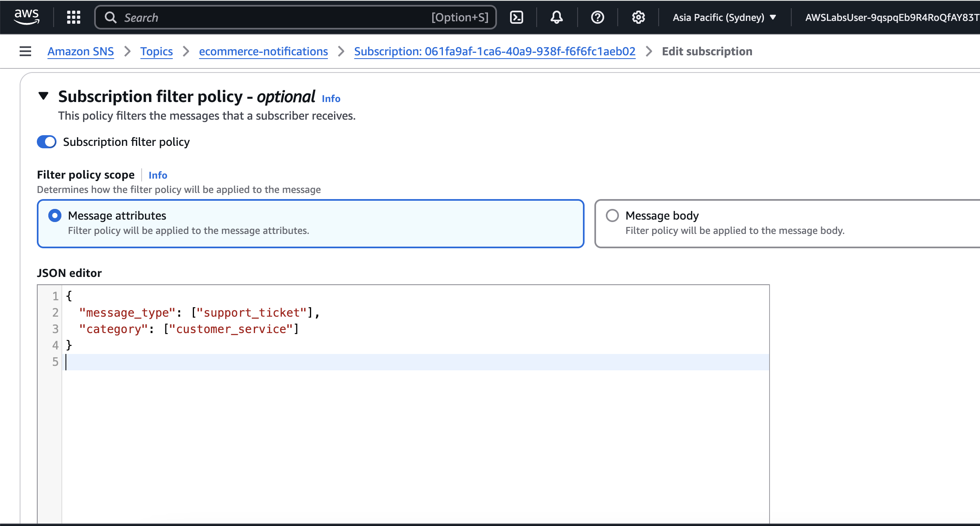
Task: Select the Message body scope radio
Action: (612, 215)
